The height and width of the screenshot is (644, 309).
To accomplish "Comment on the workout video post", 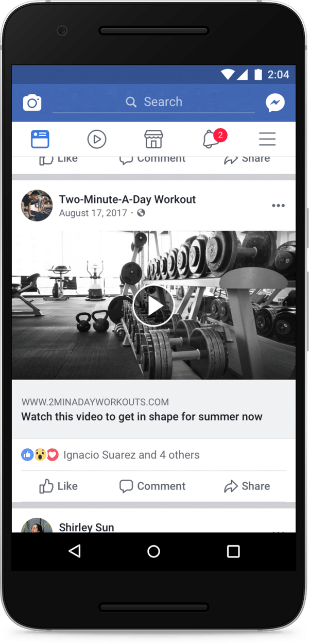I will (x=152, y=486).
